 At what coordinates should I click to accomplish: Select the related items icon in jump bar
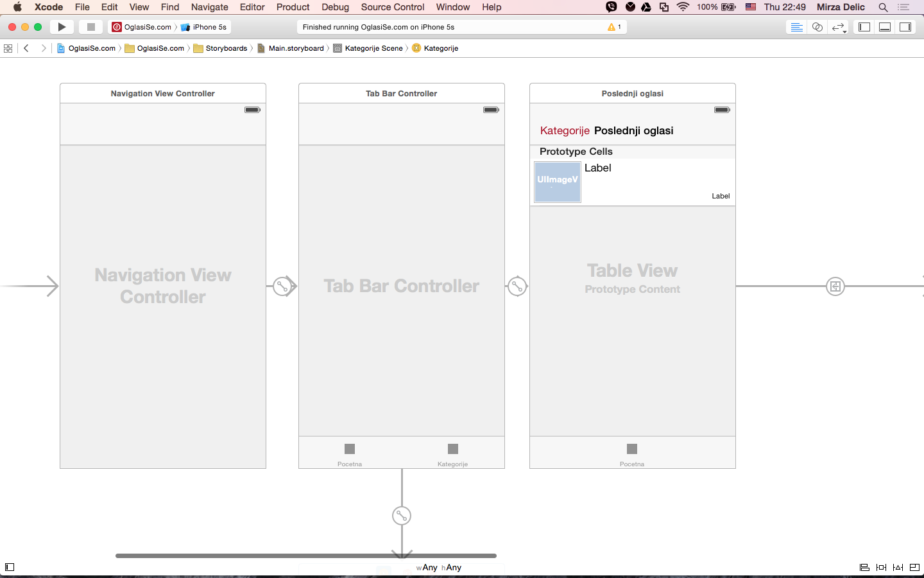(x=8, y=48)
